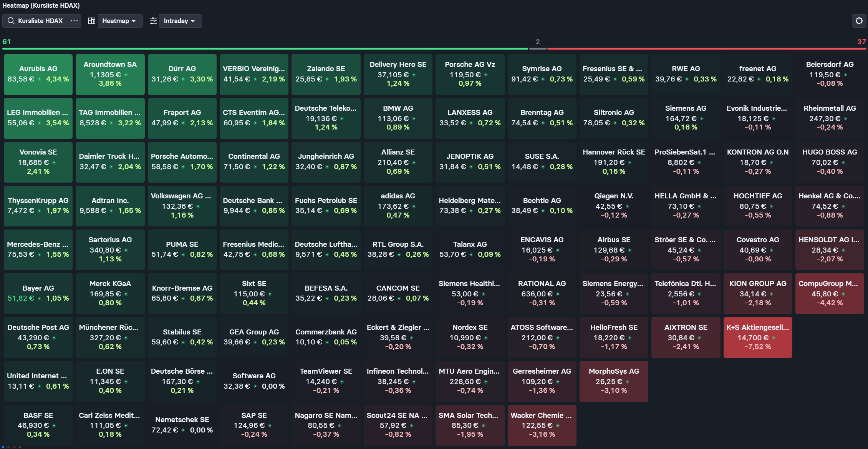
Task: Click the search magnifier icon
Action: pyautogui.click(x=11, y=21)
